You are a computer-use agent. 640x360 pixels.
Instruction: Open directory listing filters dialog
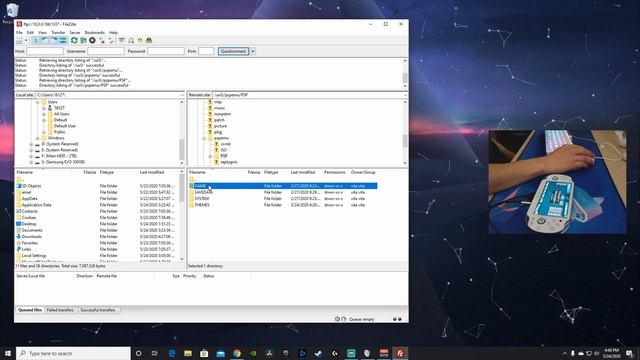coord(122,40)
